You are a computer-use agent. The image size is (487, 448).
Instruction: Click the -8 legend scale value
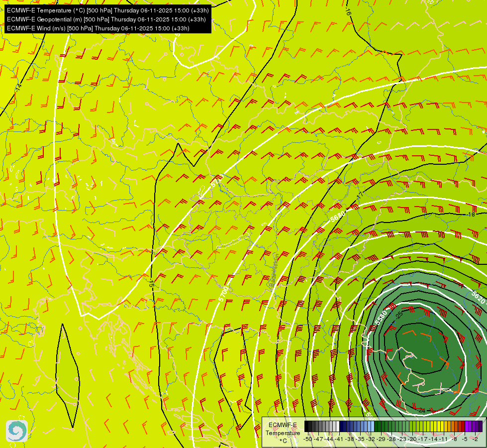455,439
